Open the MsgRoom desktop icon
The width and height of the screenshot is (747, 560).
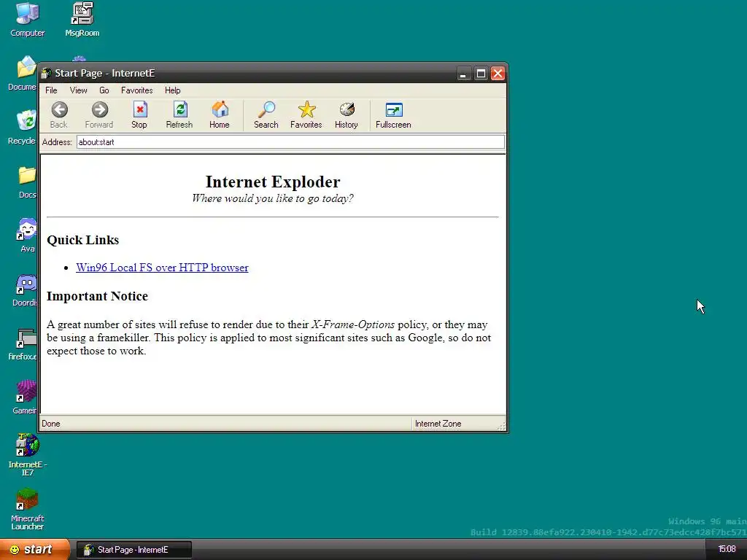pyautogui.click(x=82, y=14)
